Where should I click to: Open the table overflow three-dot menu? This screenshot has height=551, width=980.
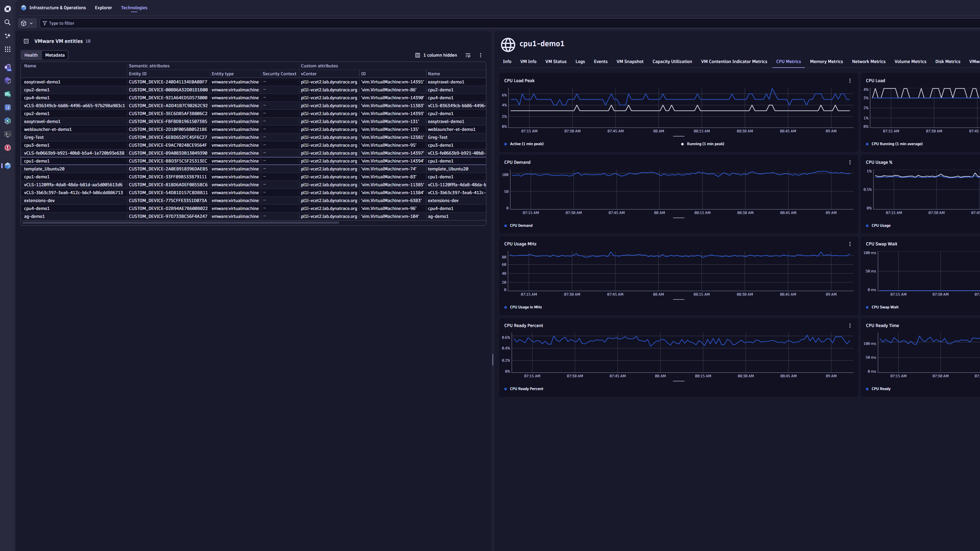[481, 55]
